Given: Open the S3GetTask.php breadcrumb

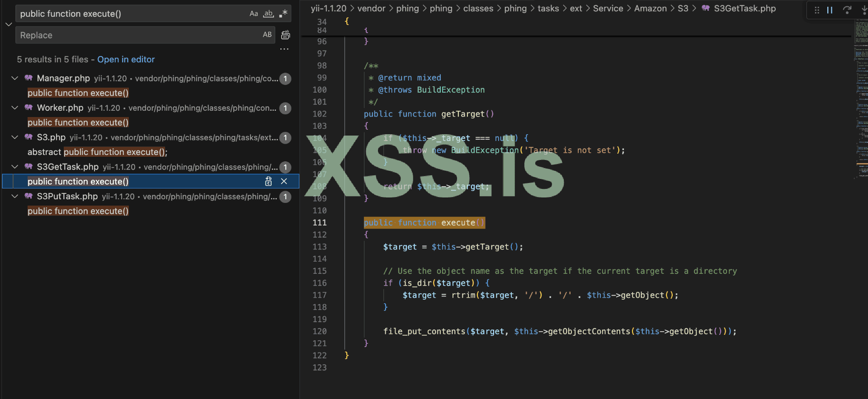Looking at the screenshot, I should 745,8.
